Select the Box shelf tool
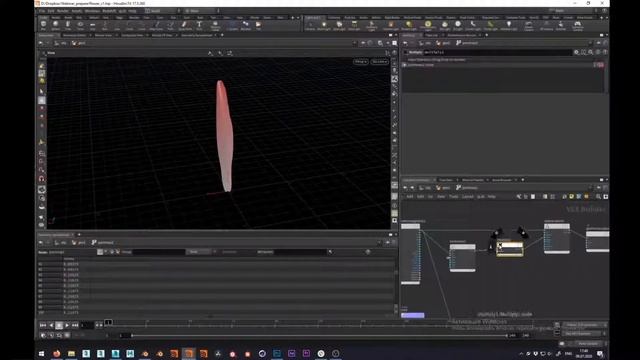 point(43,26)
